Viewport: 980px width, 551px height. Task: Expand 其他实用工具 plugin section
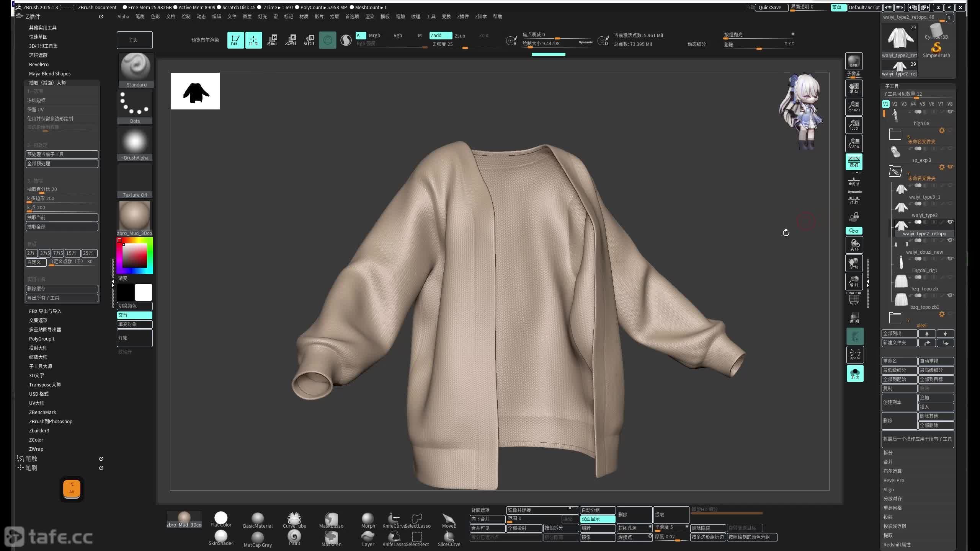(x=43, y=28)
